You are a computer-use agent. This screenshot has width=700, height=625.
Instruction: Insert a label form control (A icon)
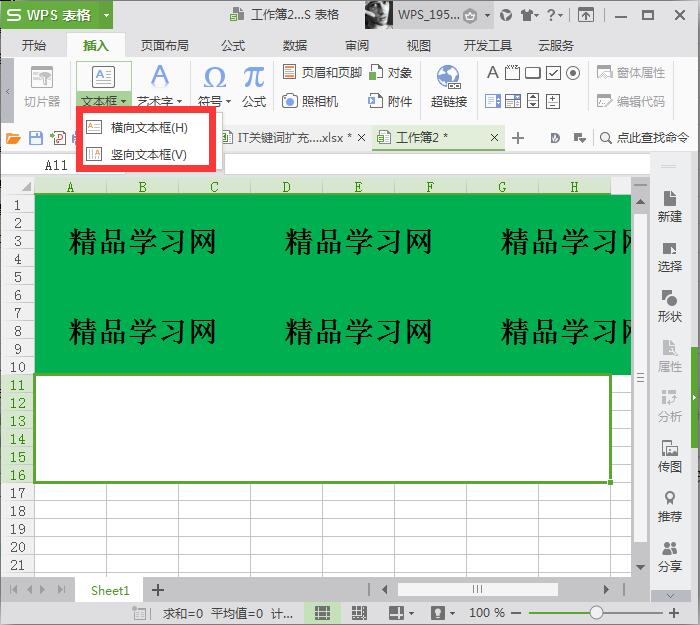pyautogui.click(x=492, y=72)
